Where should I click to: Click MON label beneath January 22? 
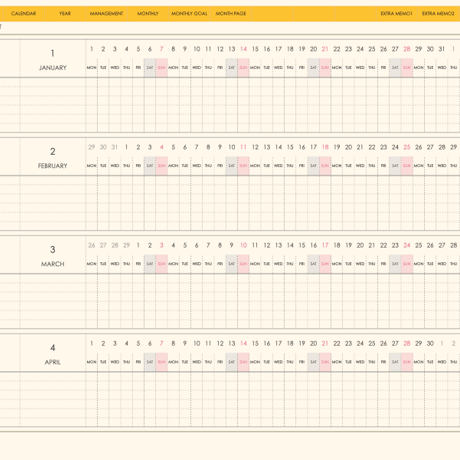pos(337,68)
